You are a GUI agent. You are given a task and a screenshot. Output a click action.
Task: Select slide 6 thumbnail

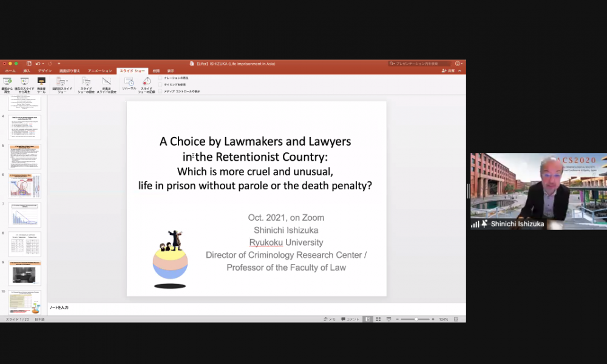(x=24, y=186)
